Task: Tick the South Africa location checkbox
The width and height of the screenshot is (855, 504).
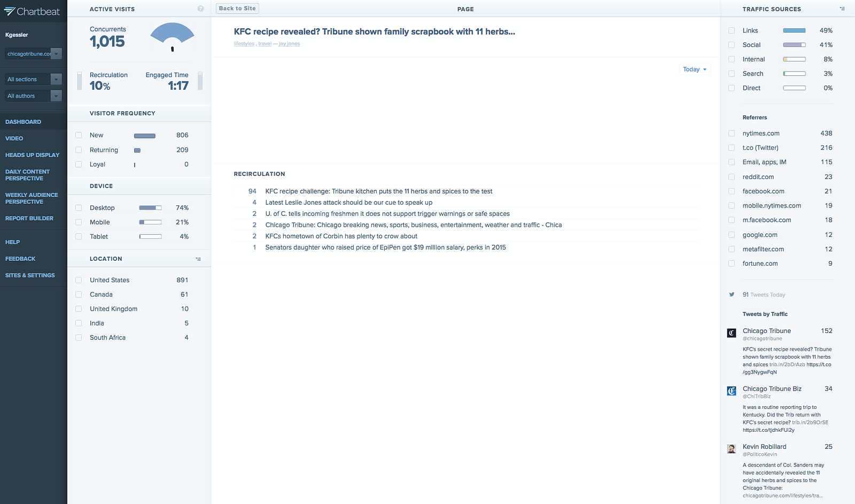Action: pyautogui.click(x=79, y=338)
